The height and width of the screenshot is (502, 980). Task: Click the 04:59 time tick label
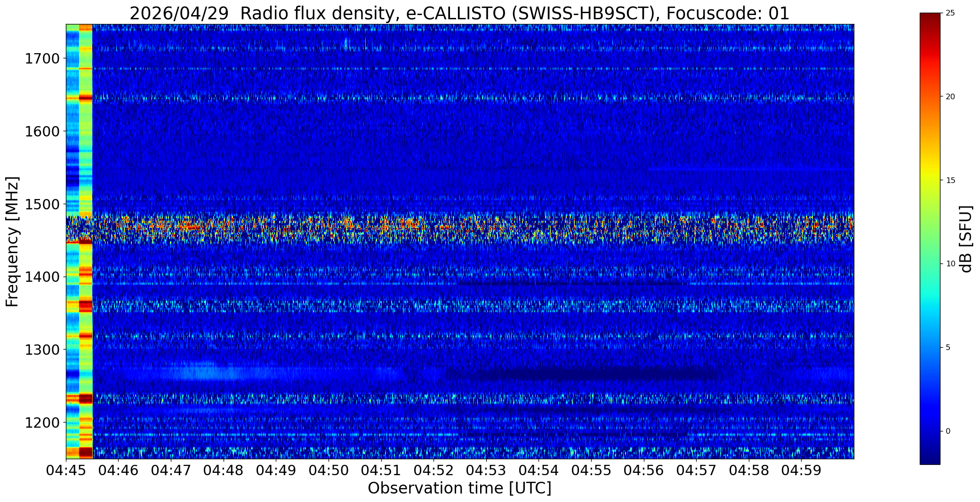click(x=802, y=470)
